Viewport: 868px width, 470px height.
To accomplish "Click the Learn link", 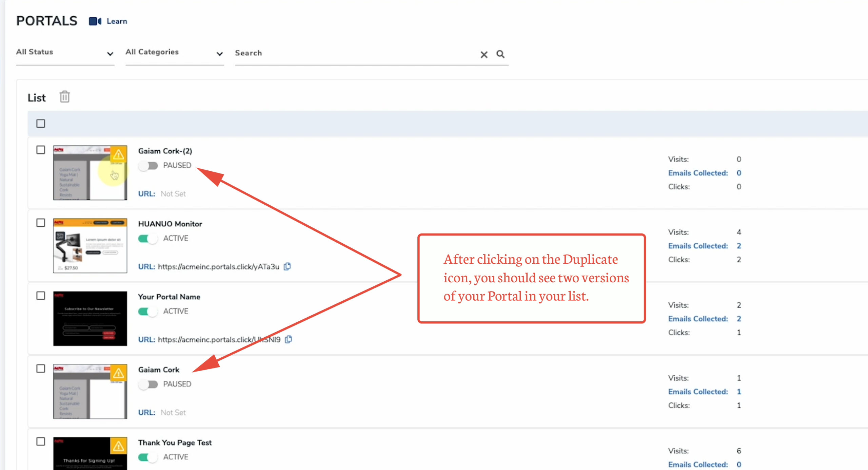I will [117, 21].
